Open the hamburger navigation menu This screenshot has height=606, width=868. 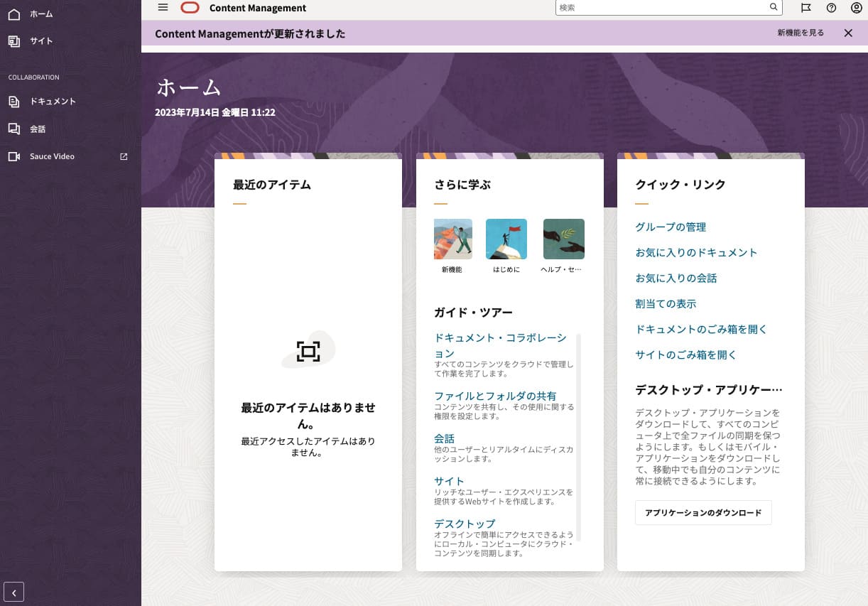click(163, 7)
